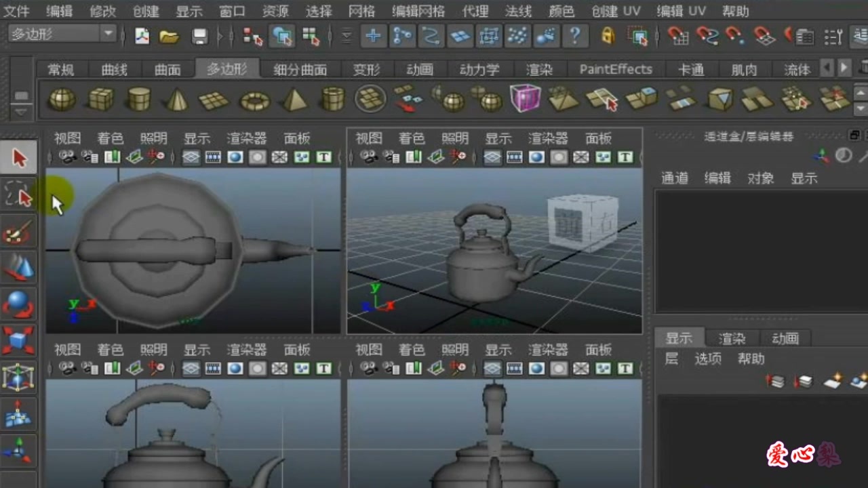
Task: Pick the Rotate tool in toolbox
Action: click(19, 304)
